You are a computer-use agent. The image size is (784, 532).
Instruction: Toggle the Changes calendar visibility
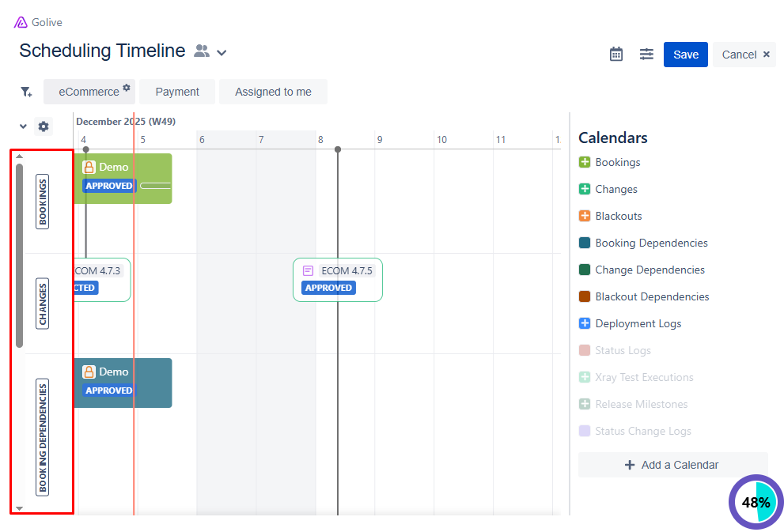(x=585, y=190)
